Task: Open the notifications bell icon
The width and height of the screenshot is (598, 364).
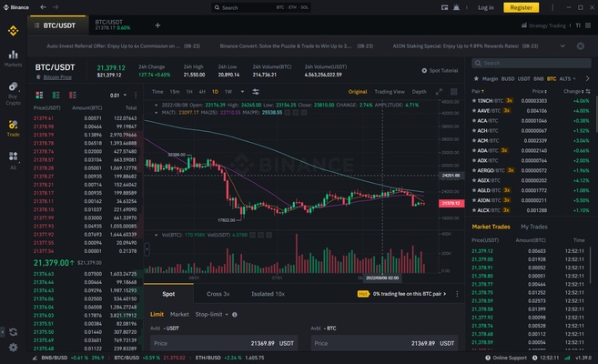Action: click(456, 7)
